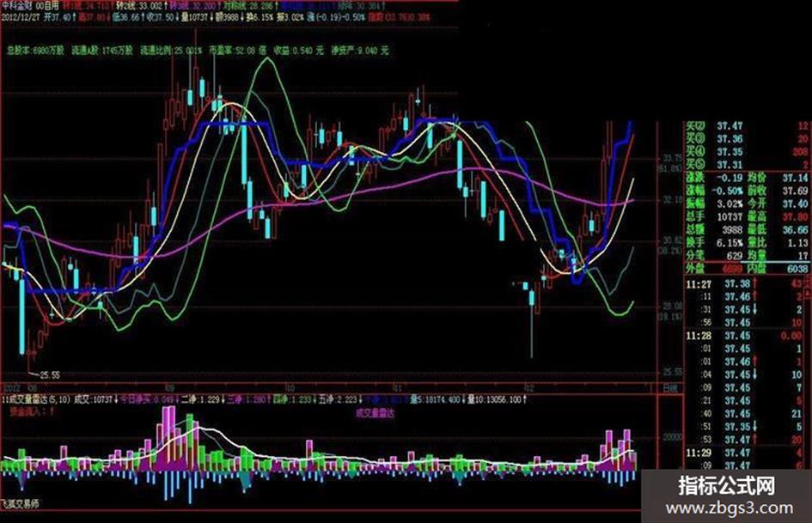812x523 pixels.
Task: Click the 买⑤ bid row priced 37.31
Action: click(x=748, y=165)
